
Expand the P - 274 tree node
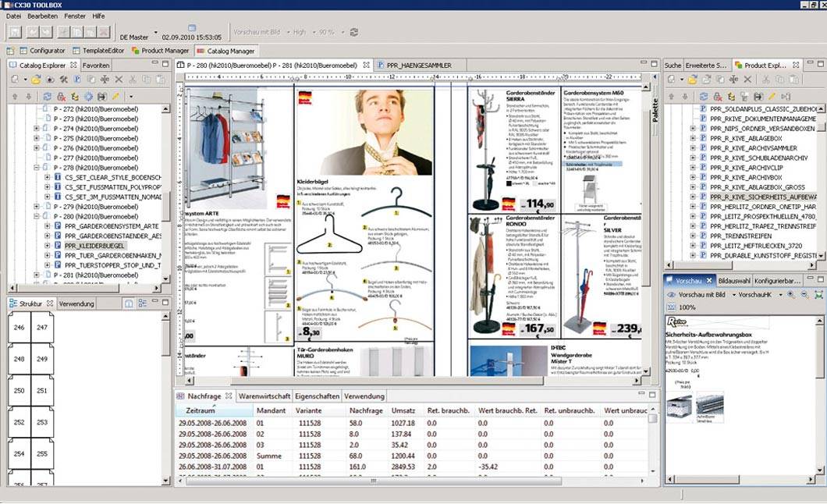coord(37,129)
